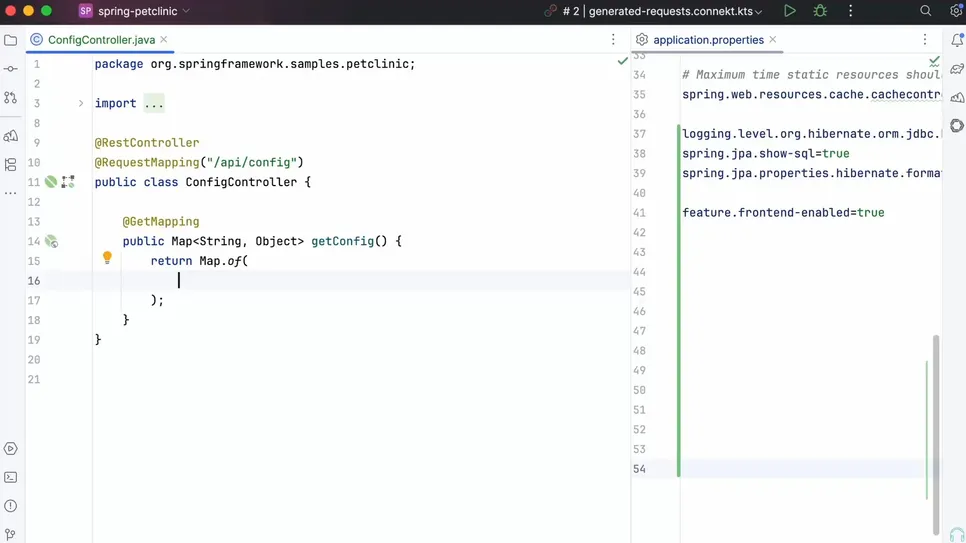966x543 pixels.
Task: Open the Pull Requests tool window
Action: 11,98
